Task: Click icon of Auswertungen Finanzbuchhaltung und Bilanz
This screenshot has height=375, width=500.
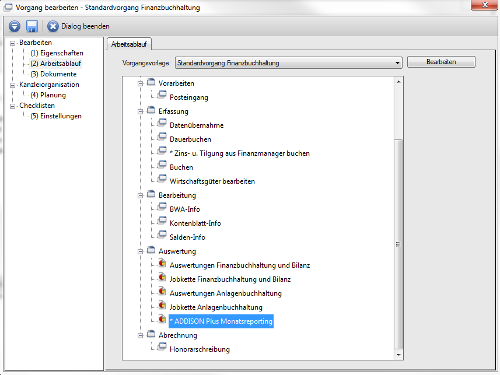Action: [162, 264]
